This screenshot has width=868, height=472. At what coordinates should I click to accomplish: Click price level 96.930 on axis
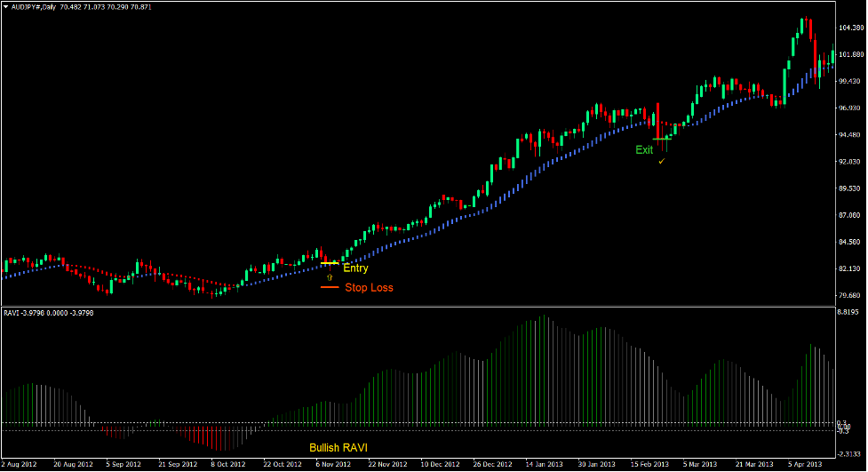(x=851, y=108)
